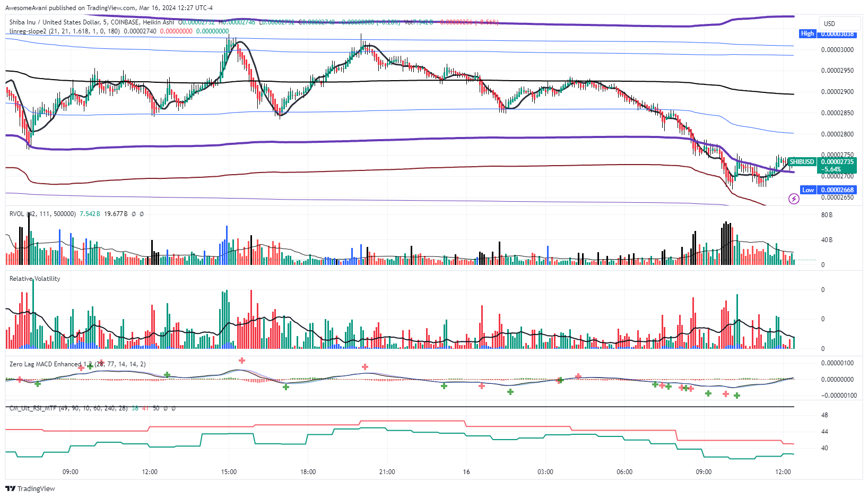Click the 80 B RVOL scale label
Screen dimensions: 868x498
tap(827, 215)
